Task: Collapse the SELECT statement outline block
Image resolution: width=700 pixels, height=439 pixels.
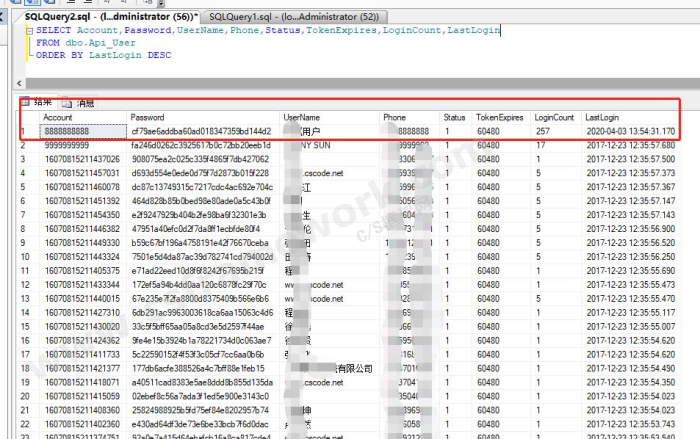Action: point(27,31)
